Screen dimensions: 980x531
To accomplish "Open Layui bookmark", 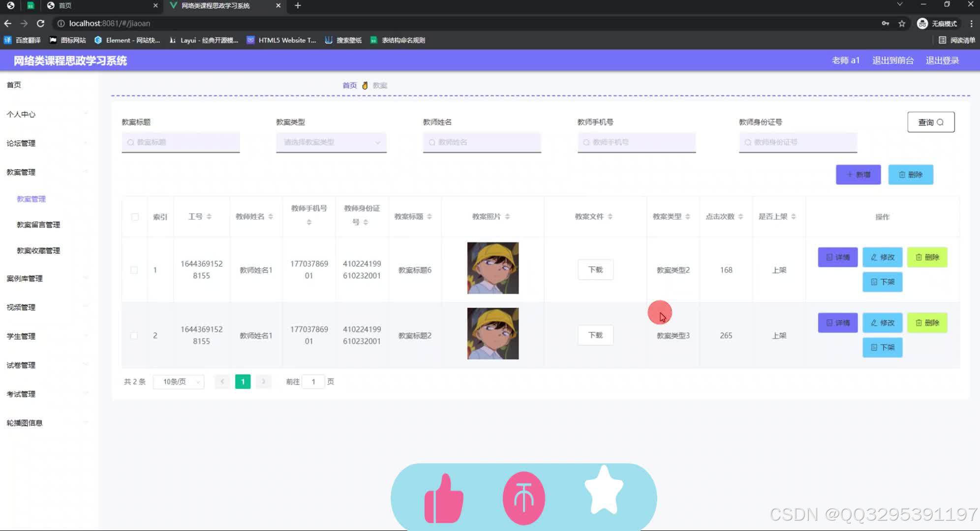I will [204, 40].
